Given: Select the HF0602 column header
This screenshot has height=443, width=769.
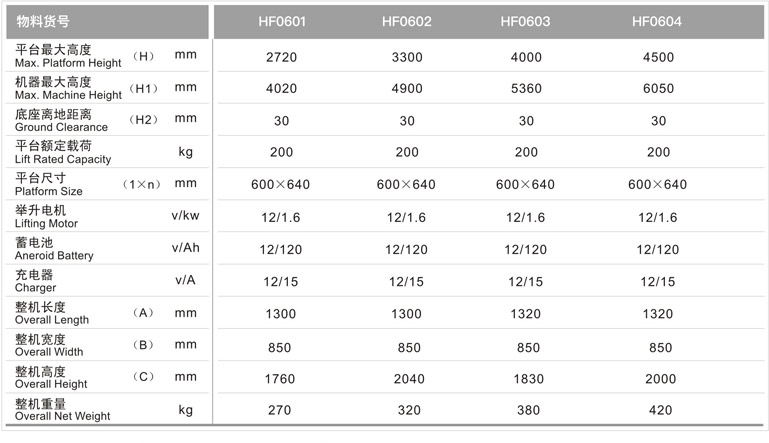Looking at the screenshot, I should (x=407, y=22).
